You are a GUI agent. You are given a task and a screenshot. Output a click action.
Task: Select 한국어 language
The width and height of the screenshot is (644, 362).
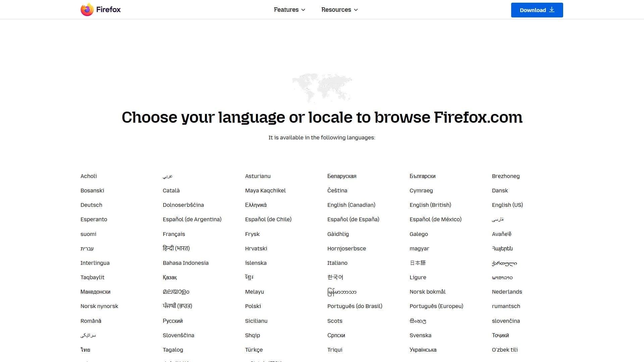(335, 277)
